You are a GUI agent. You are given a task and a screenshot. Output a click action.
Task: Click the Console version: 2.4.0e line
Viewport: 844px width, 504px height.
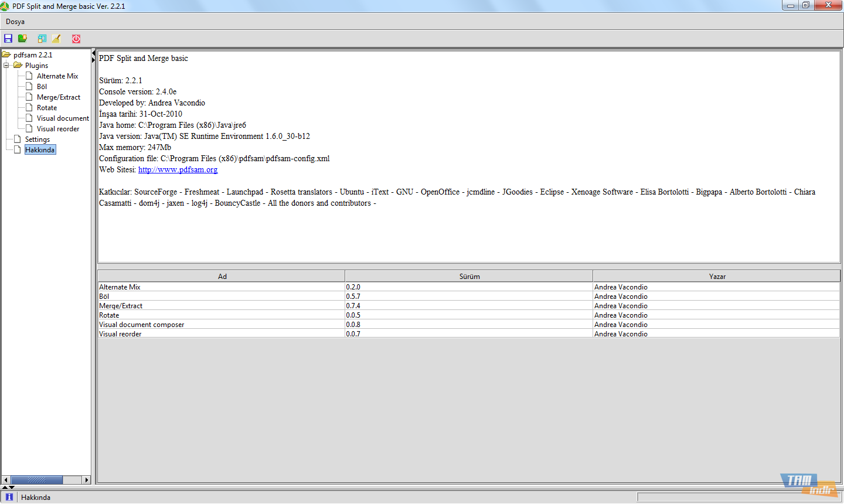(138, 91)
